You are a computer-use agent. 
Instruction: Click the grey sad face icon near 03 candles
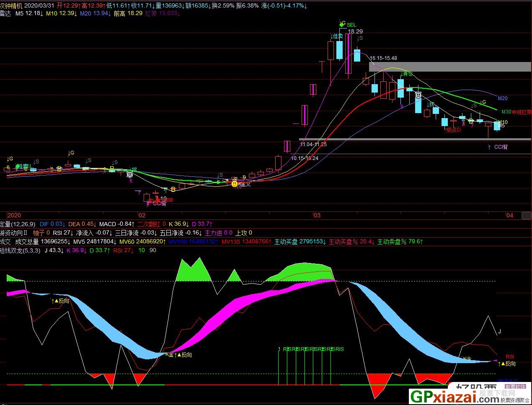(418, 95)
